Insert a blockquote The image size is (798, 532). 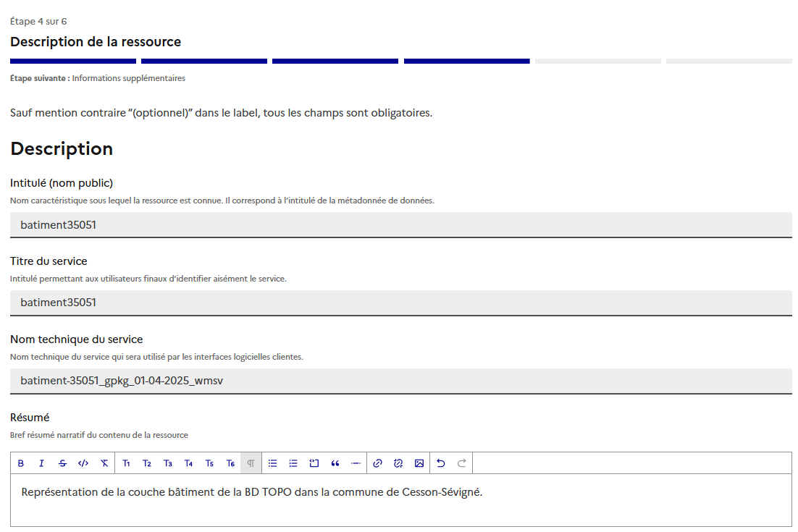335,463
